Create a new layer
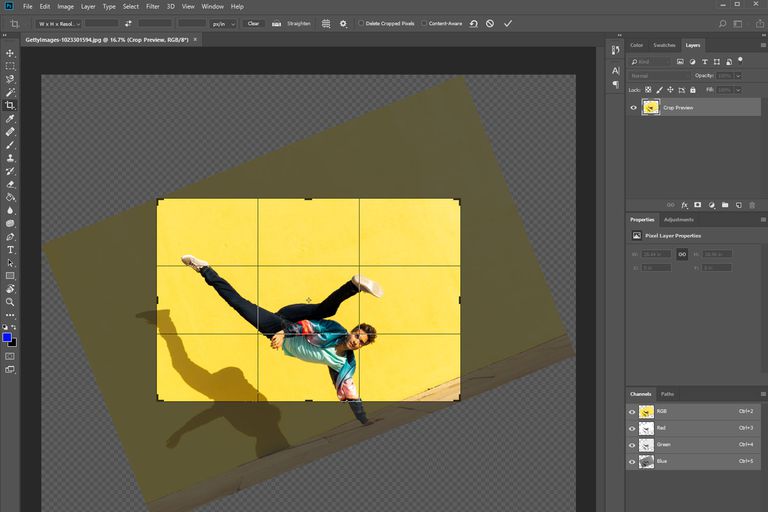Viewport: 768px width, 512px height. tap(739, 205)
